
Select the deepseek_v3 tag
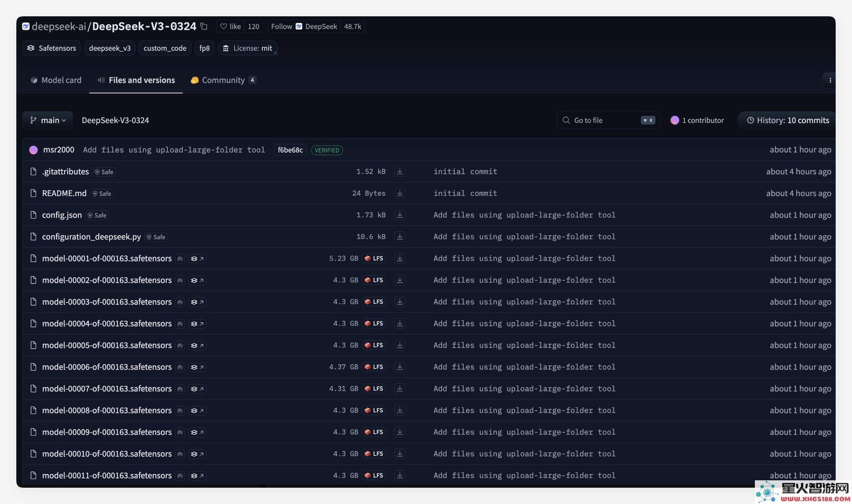pos(110,48)
